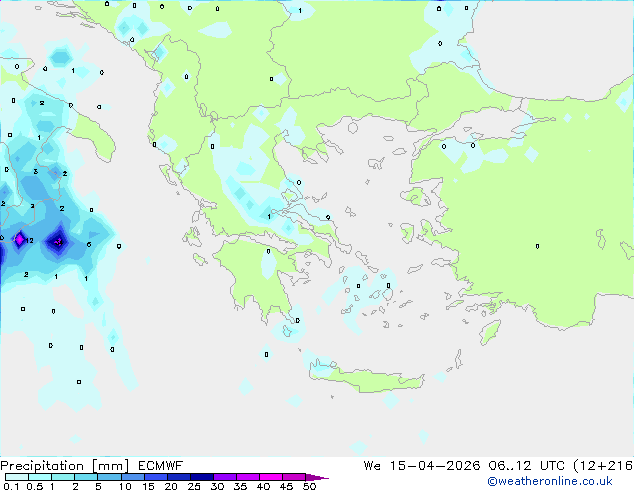Click the 0.5–1 mm legend color swatch
The height and width of the screenshot is (490, 634).
click(x=40, y=477)
